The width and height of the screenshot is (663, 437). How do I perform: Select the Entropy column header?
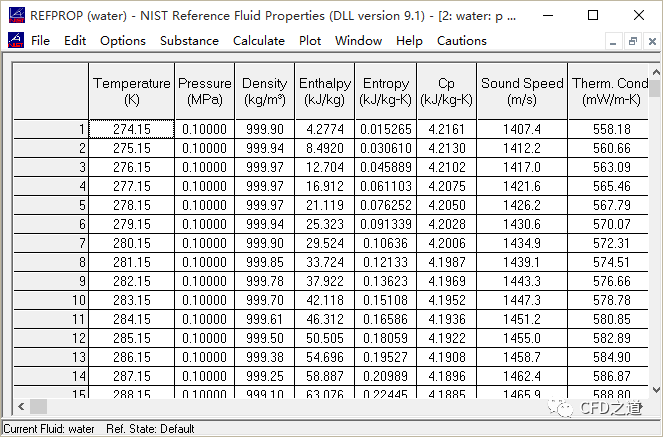coord(386,91)
